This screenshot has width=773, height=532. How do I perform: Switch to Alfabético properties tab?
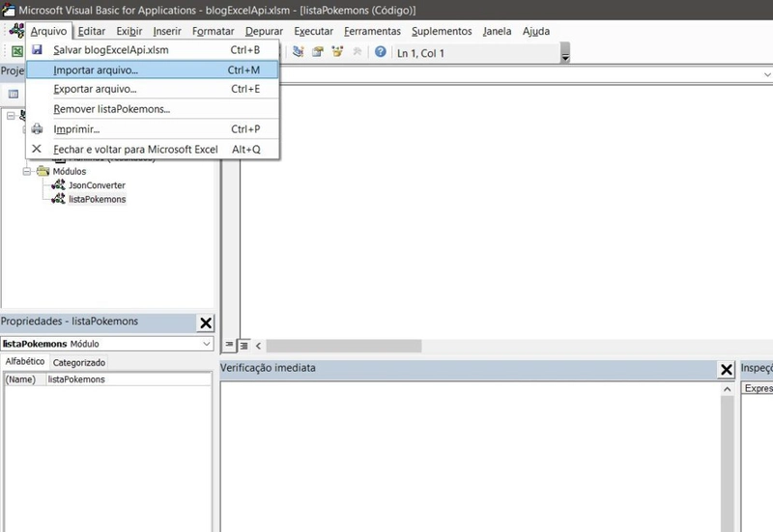pyautogui.click(x=25, y=361)
